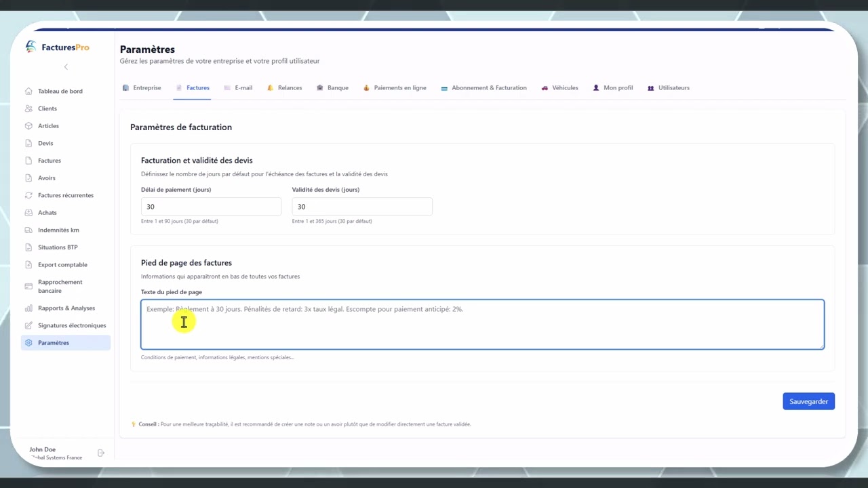This screenshot has height=488, width=868.
Task: Click the Rapports & Analyses chart icon
Action: (28, 308)
